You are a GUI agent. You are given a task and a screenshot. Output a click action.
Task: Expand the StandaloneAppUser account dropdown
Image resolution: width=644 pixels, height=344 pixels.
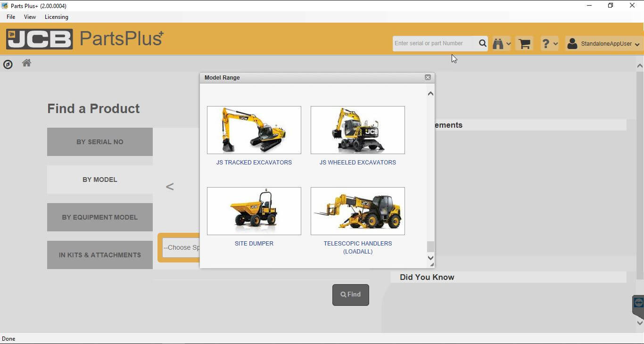click(604, 44)
